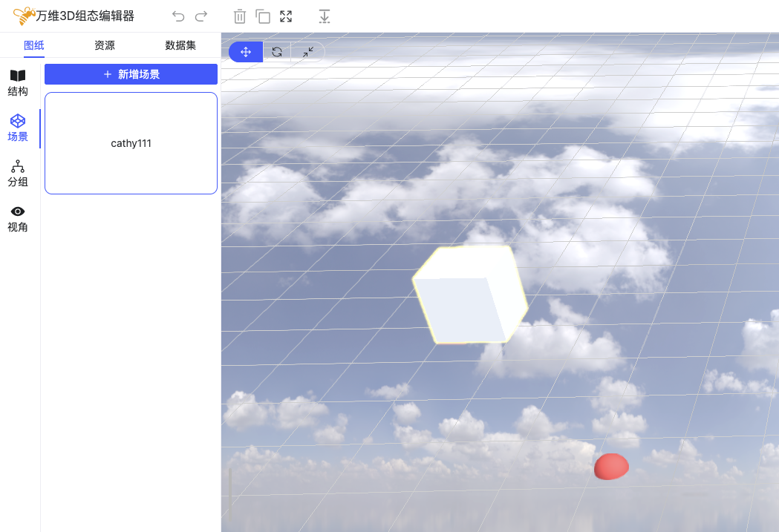Open the 结构 sidebar panel
This screenshot has width=779, height=532.
click(x=18, y=83)
